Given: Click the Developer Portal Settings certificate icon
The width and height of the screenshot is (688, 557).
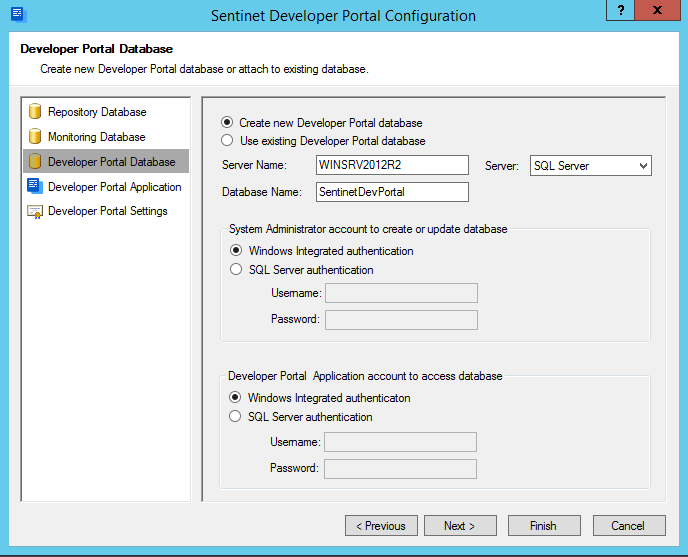Looking at the screenshot, I should point(35,212).
